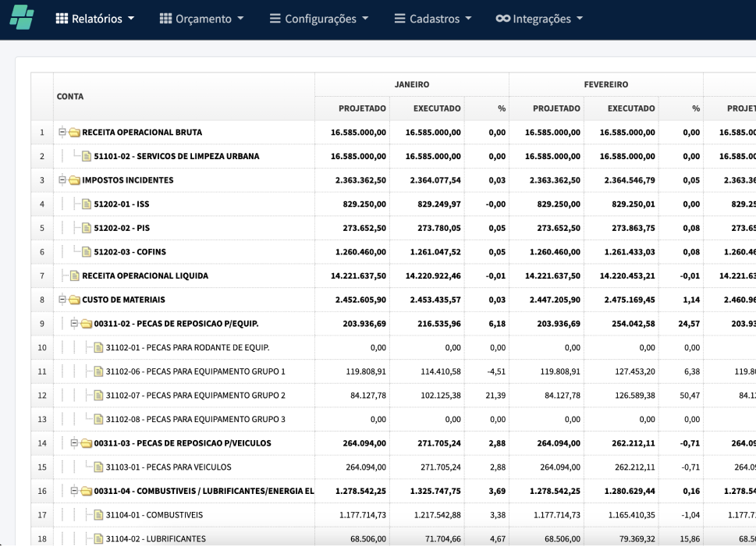Collapse the 00311-02 PECAS DE REPOSICAO P/EQUIP. node

coord(74,323)
